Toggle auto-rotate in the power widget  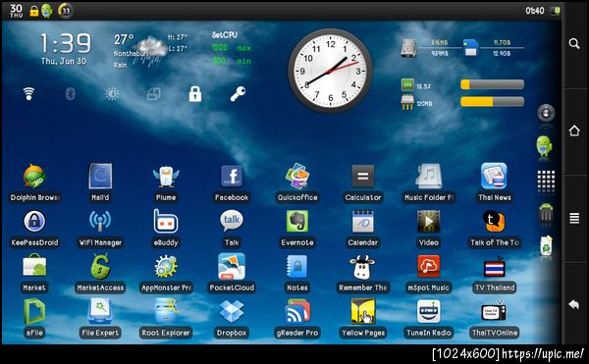(x=154, y=94)
